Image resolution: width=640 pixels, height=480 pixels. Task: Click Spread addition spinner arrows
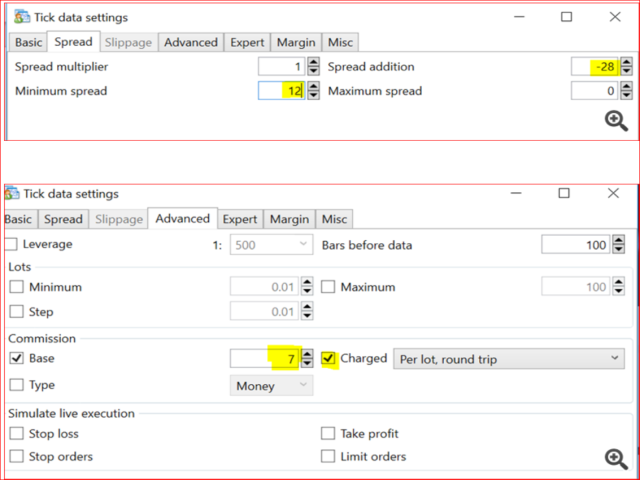(626, 67)
